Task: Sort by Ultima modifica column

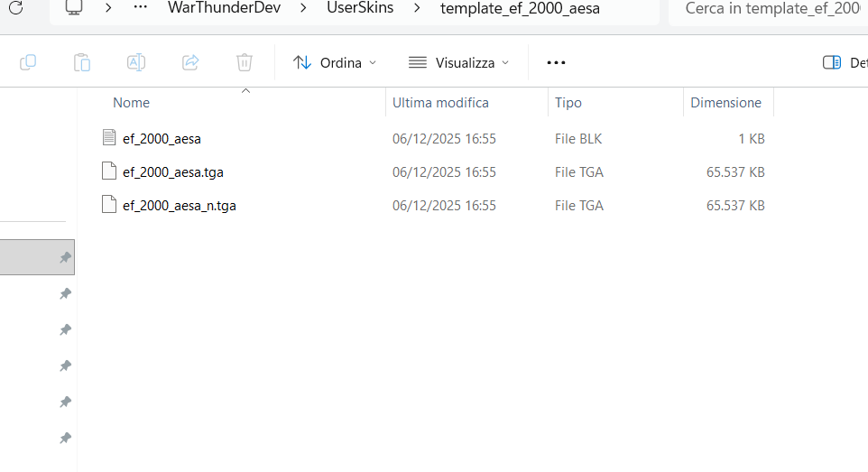Action: (440, 103)
